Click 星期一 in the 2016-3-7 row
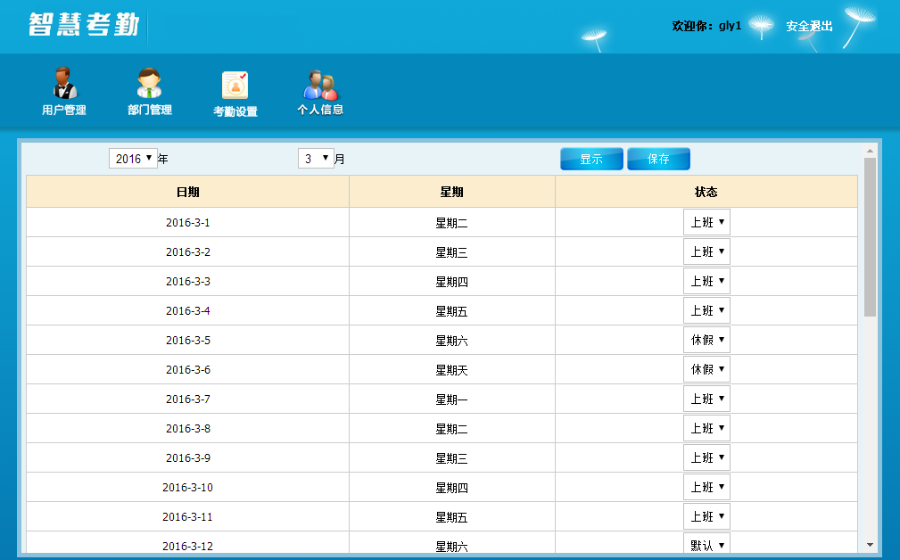This screenshot has height=560, width=900. click(452, 399)
